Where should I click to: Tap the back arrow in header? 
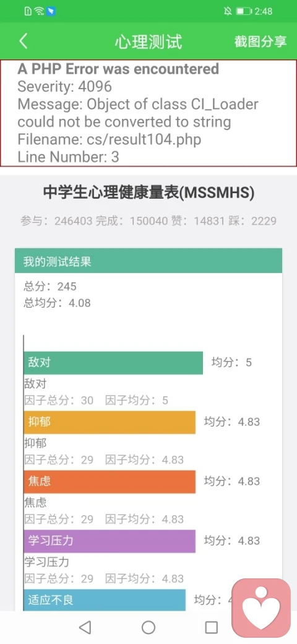24,41
